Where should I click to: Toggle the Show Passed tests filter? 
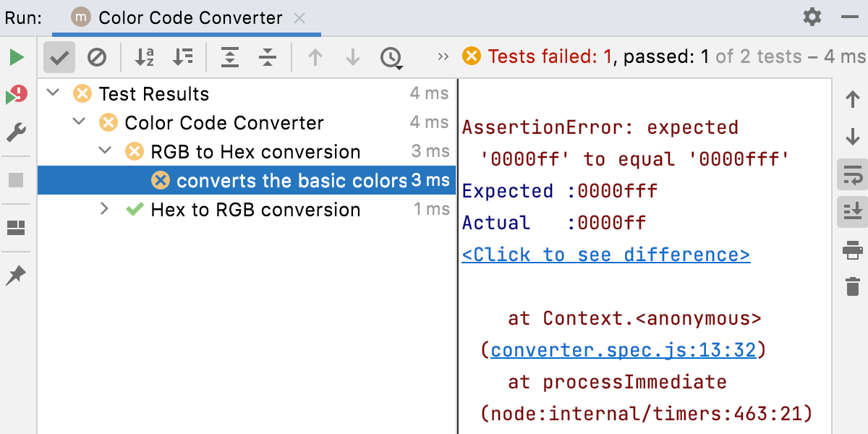coord(58,57)
